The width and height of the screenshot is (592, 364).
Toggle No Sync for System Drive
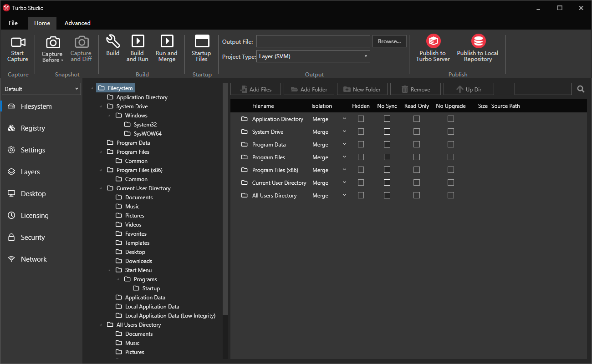coord(387,131)
